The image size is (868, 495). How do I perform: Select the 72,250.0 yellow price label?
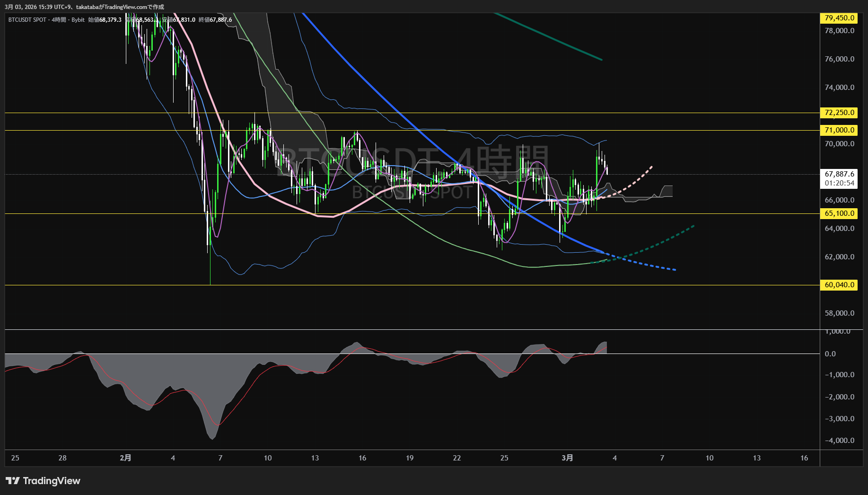(839, 113)
